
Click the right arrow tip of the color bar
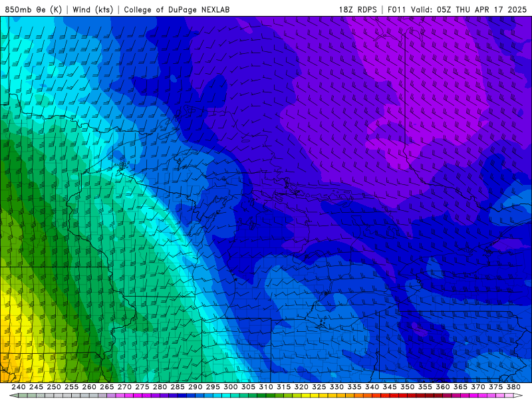[518, 396]
